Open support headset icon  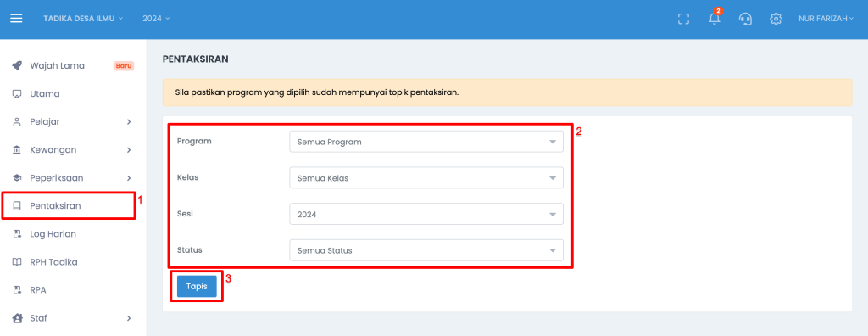coord(745,19)
